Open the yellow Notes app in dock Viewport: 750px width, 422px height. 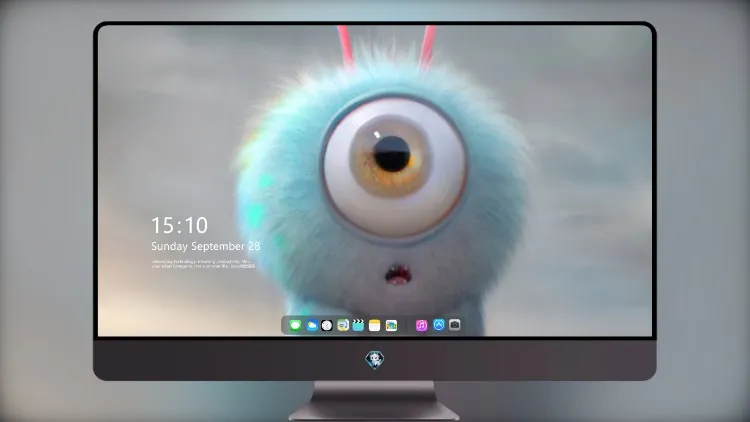point(375,325)
